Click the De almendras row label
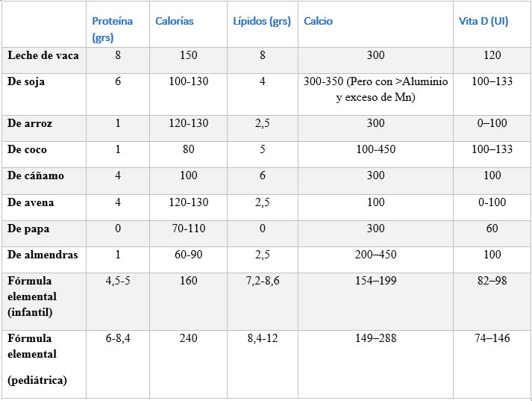The height and width of the screenshot is (401, 532). (43, 255)
